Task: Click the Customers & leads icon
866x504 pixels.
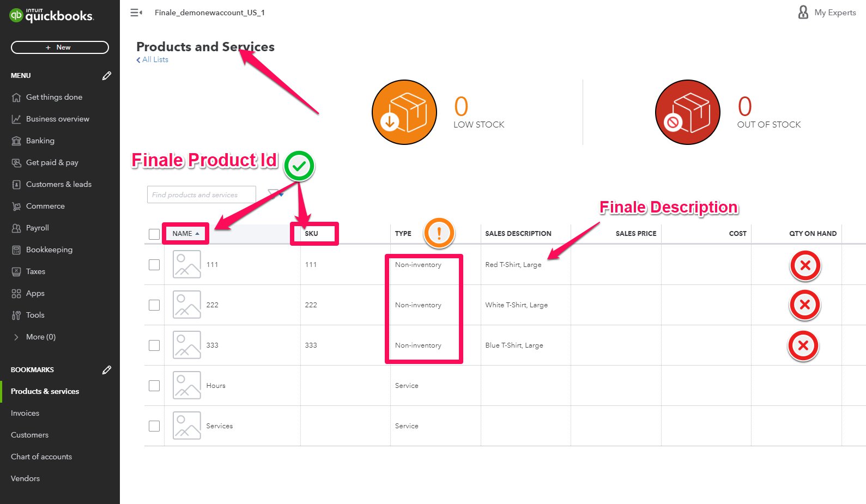Action: (16, 185)
